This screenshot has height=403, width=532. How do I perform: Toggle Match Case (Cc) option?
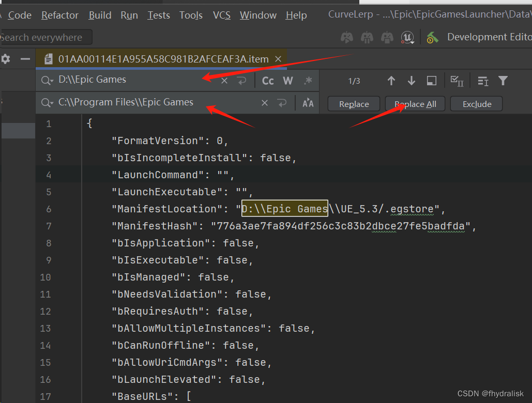point(268,81)
